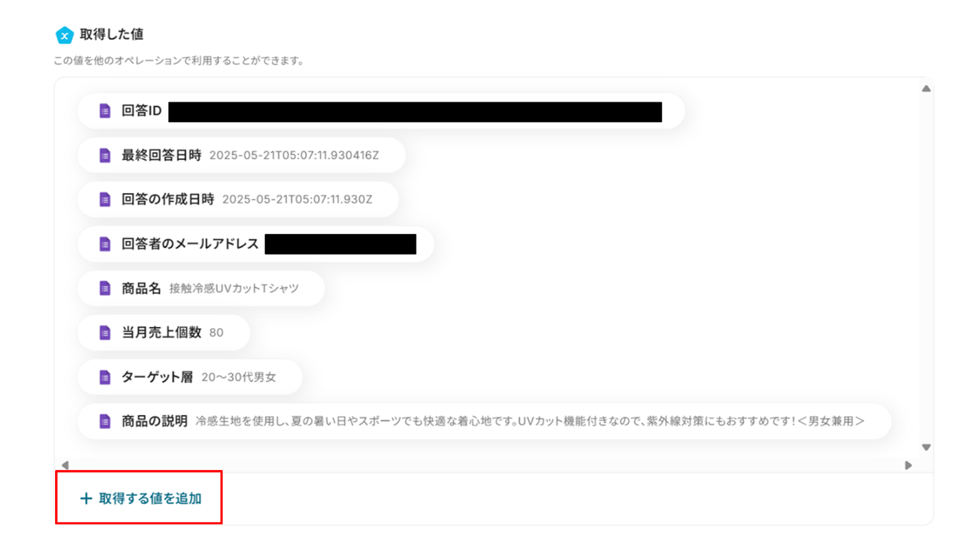Click the 取得する値を追加 link text

coord(150,498)
